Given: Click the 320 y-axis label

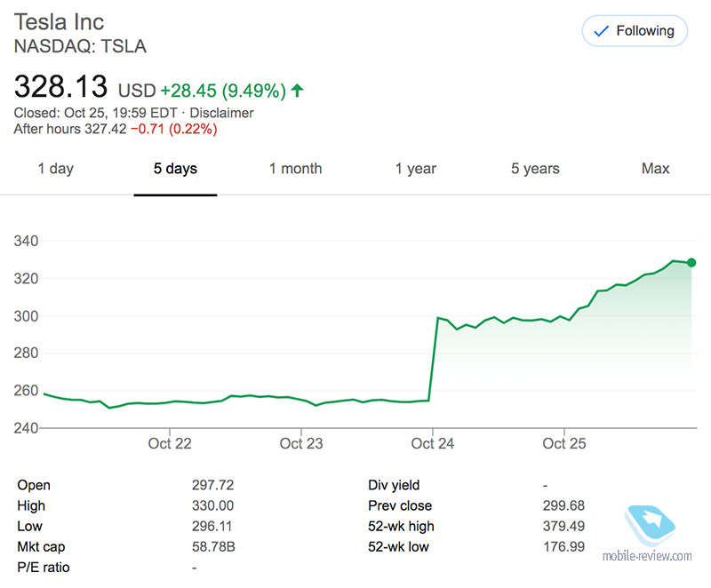Looking at the screenshot, I should coord(27,278).
